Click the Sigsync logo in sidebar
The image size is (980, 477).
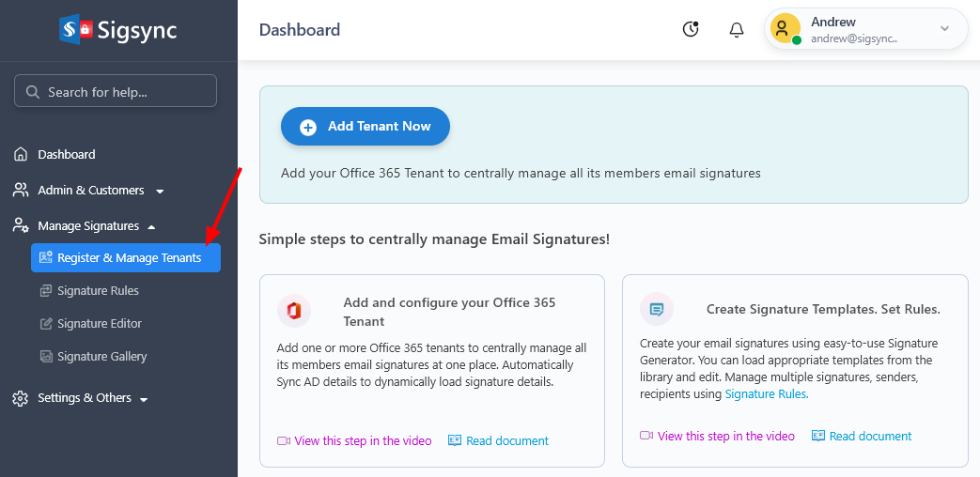pos(118,30)
